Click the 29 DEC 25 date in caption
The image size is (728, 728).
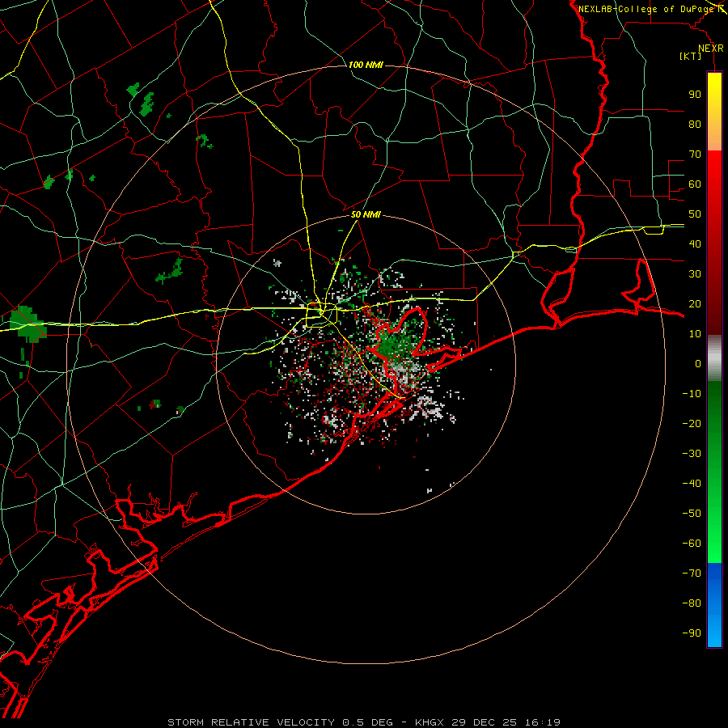(x=484, y=722)
